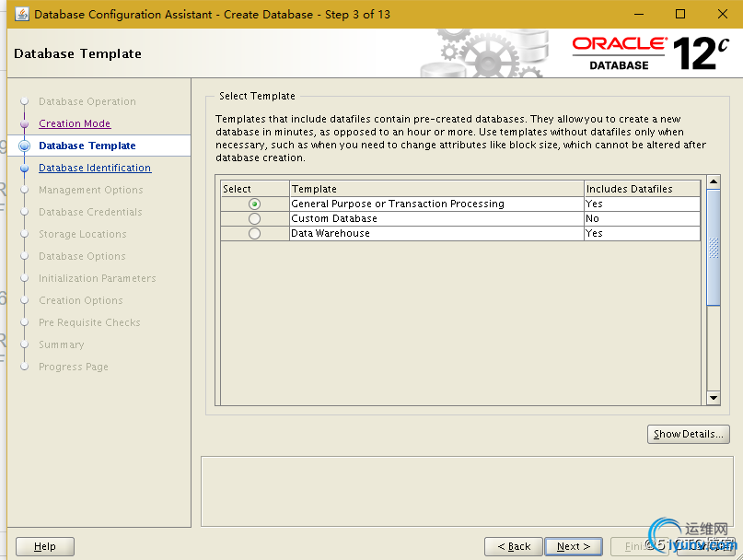Click the Database Operation step label

[87, 101]
